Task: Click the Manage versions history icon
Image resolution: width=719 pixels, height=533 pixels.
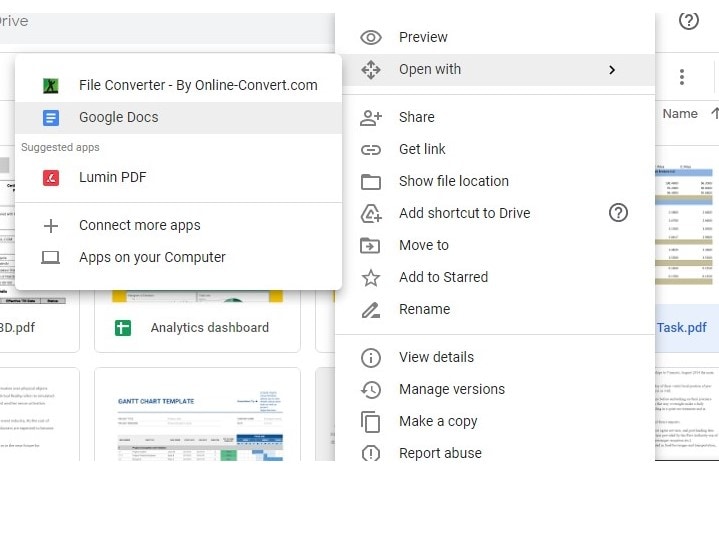Action: click(x=371, y=389)
